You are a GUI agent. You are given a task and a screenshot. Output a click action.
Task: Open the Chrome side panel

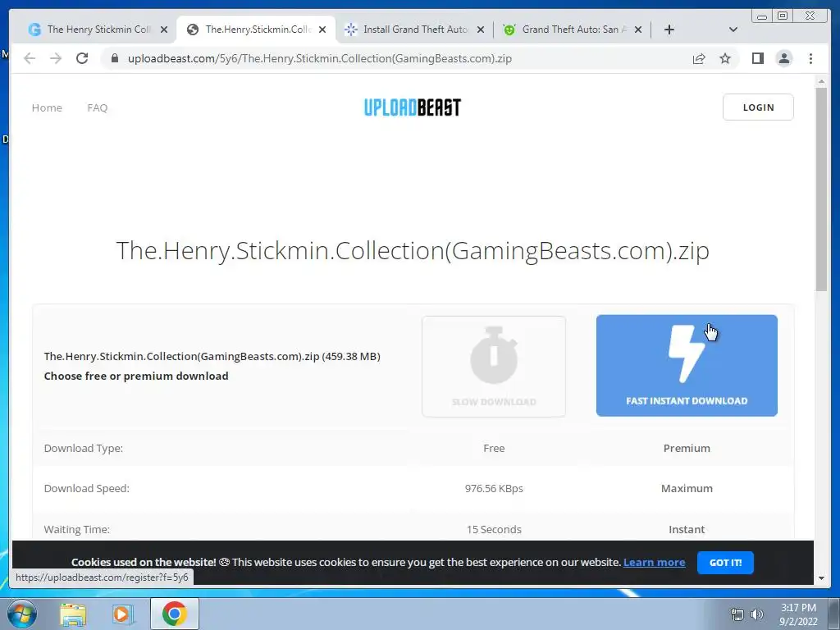pyautogui.click(x=757, y=58)
